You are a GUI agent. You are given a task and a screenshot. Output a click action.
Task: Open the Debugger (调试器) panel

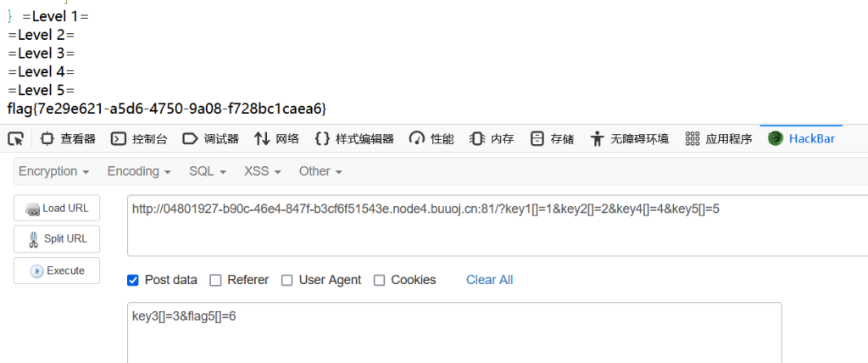click(211, 138)
